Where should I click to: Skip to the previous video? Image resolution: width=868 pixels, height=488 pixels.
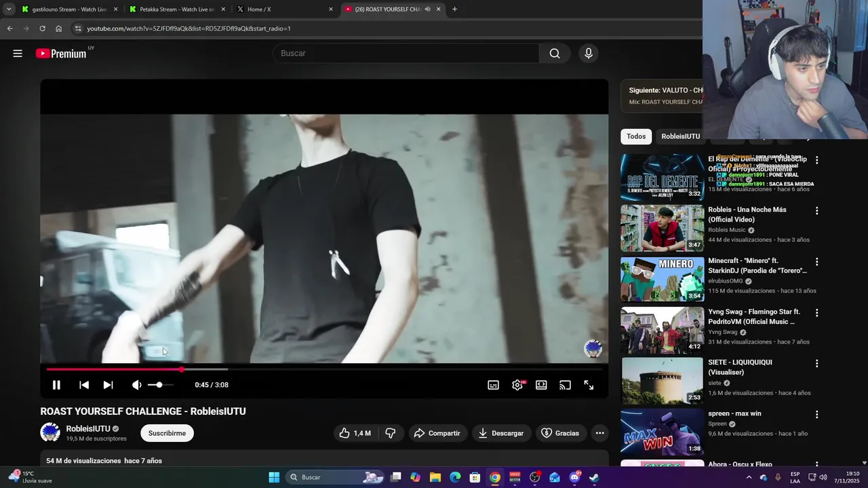click(84, 385)
